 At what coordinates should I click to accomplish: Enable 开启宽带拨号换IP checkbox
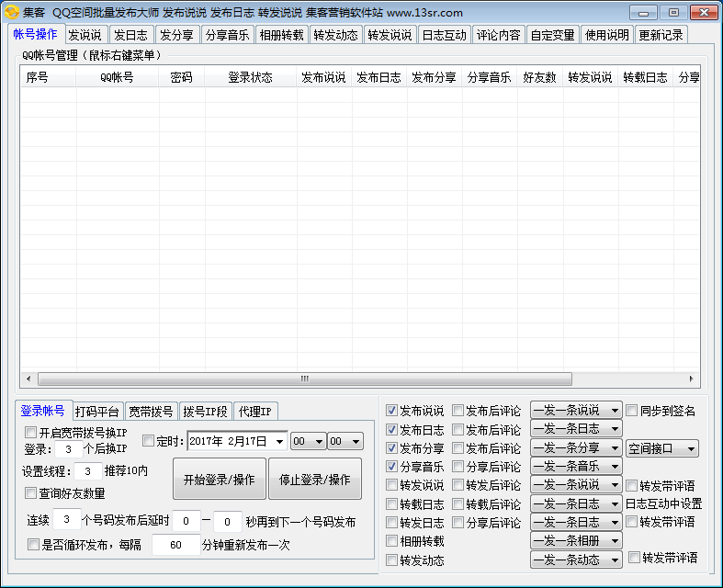(30, 433)
